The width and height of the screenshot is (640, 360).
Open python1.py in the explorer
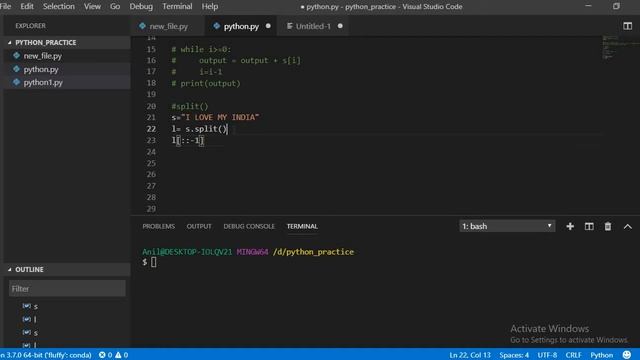click(x=43, y=82)
